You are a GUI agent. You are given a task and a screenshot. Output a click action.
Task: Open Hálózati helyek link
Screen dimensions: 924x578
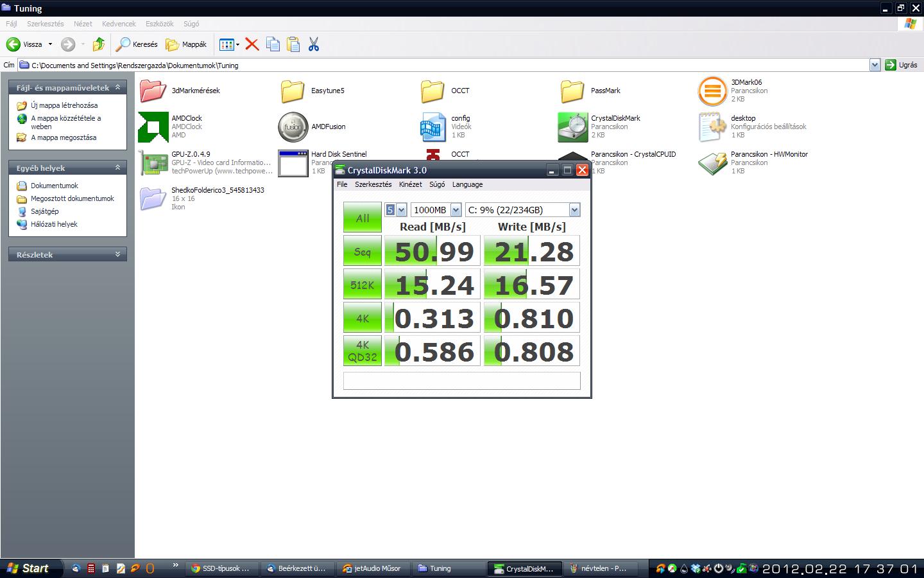coord(54,224)
